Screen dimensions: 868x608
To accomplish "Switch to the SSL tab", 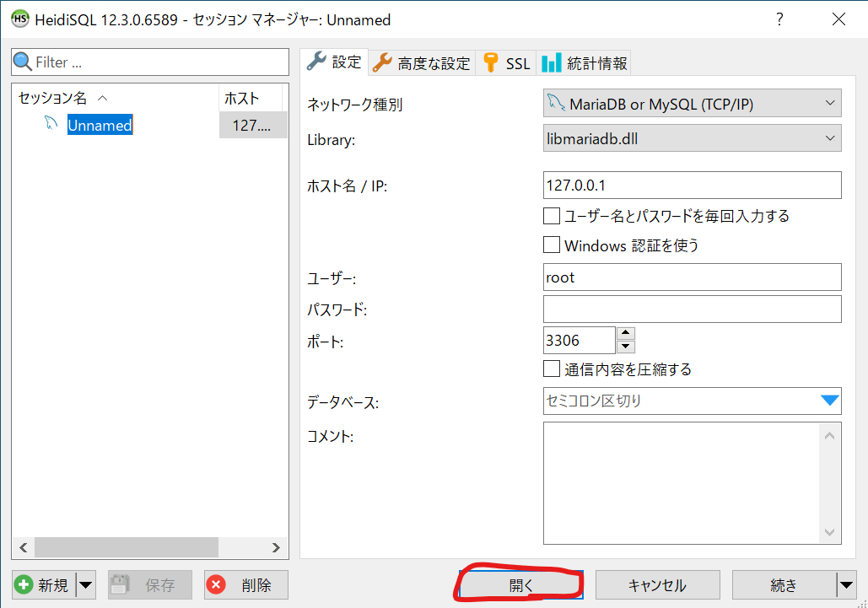I will [506, 63].
